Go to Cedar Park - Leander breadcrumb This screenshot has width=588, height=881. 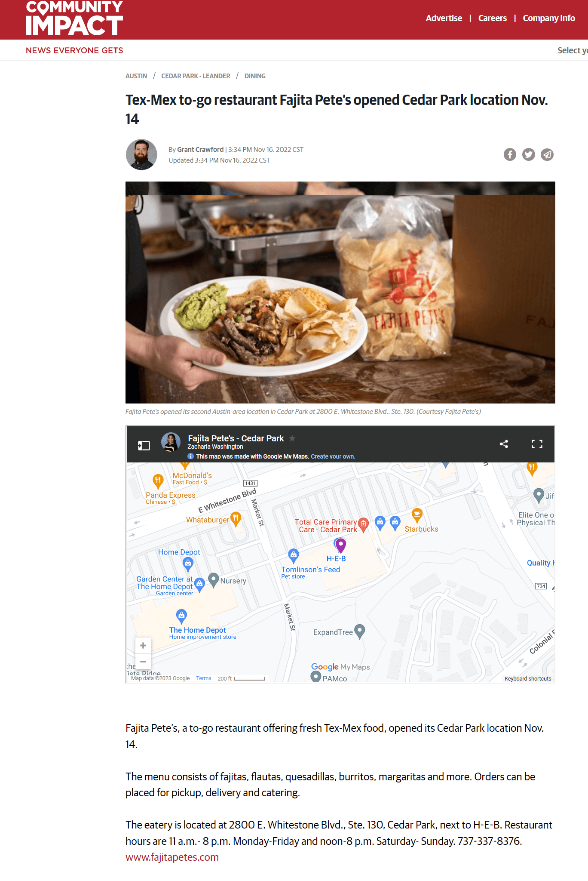(x=196, y=76)
